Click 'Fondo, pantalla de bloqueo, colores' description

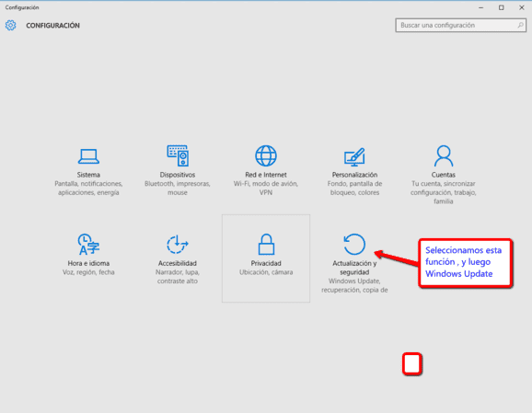354,188
